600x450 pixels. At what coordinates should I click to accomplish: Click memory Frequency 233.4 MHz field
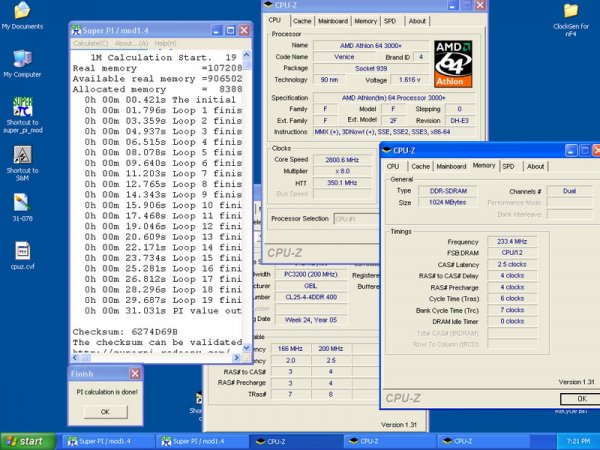512,241
